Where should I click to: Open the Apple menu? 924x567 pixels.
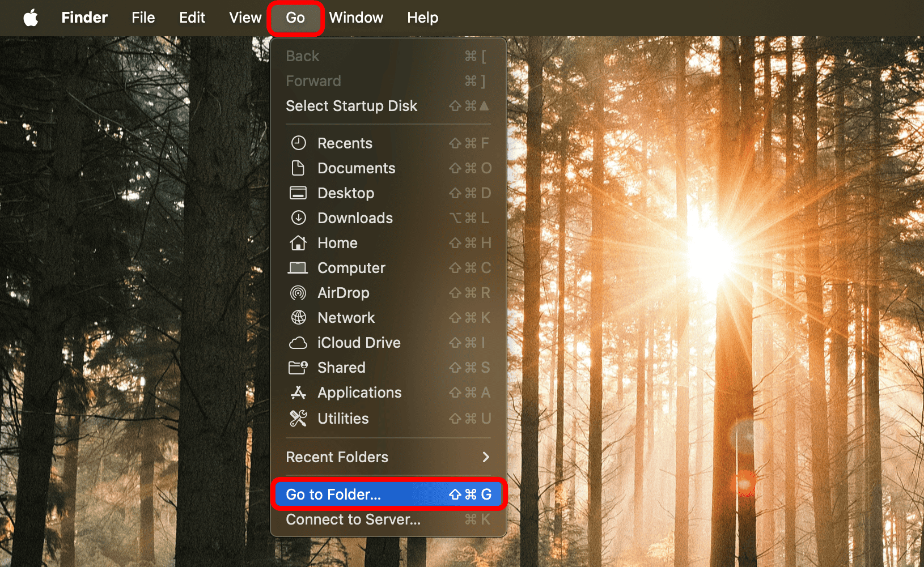coord(31,18)
